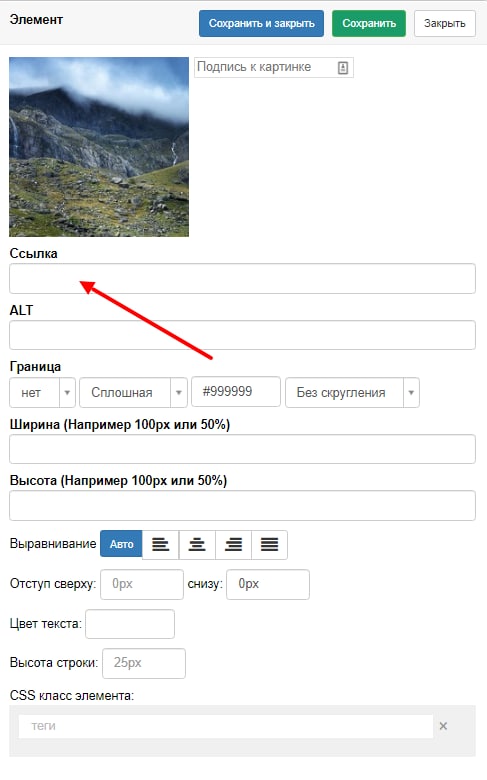487x780 pixels.
Task: Click the 'Сохранить и закрыть' button
Action: [x=261, y=23]
